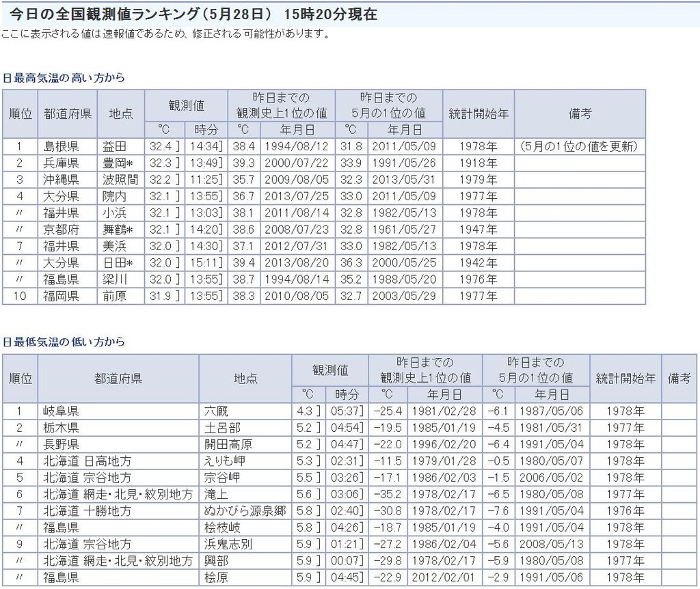Click the 益田 location in the first row

[113, 146]
